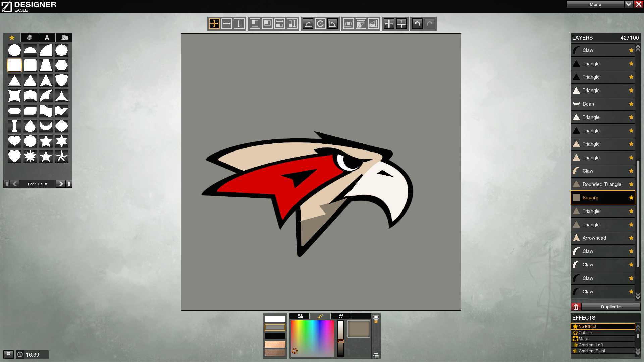
Task: Click the flip horizontally icon
Action: [389, 24]
